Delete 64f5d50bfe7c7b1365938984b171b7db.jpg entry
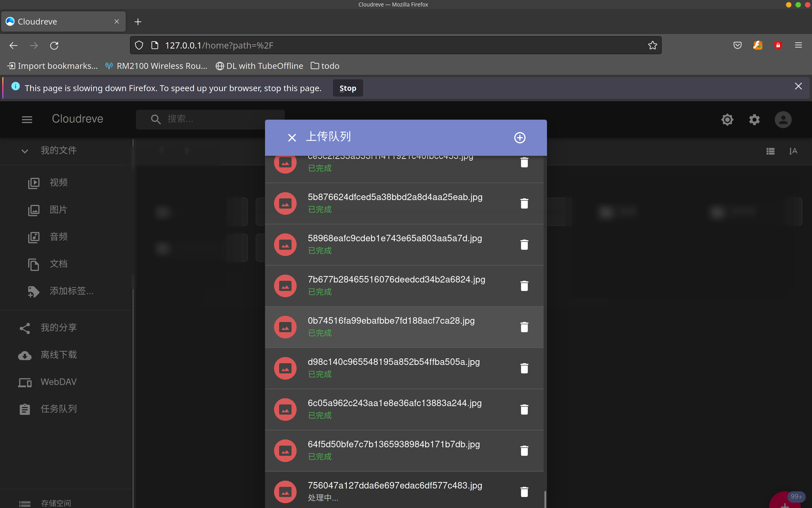 point(524,450)
